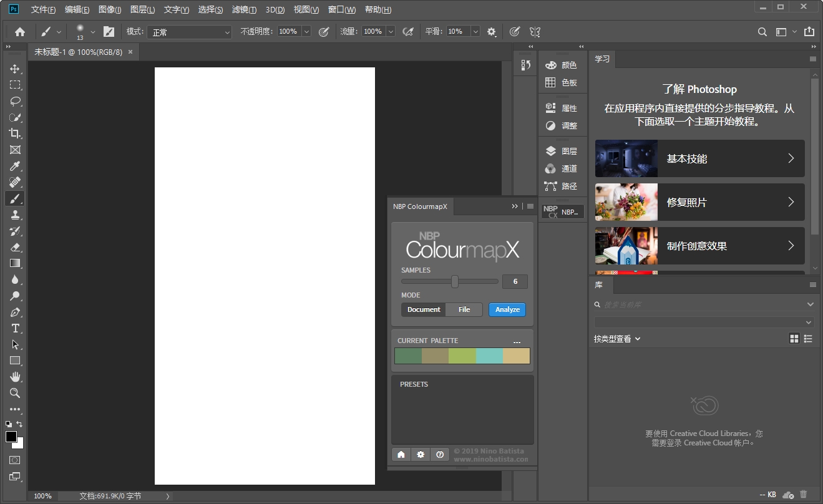Toggle pressure control for brush size

tap(514, 31)
